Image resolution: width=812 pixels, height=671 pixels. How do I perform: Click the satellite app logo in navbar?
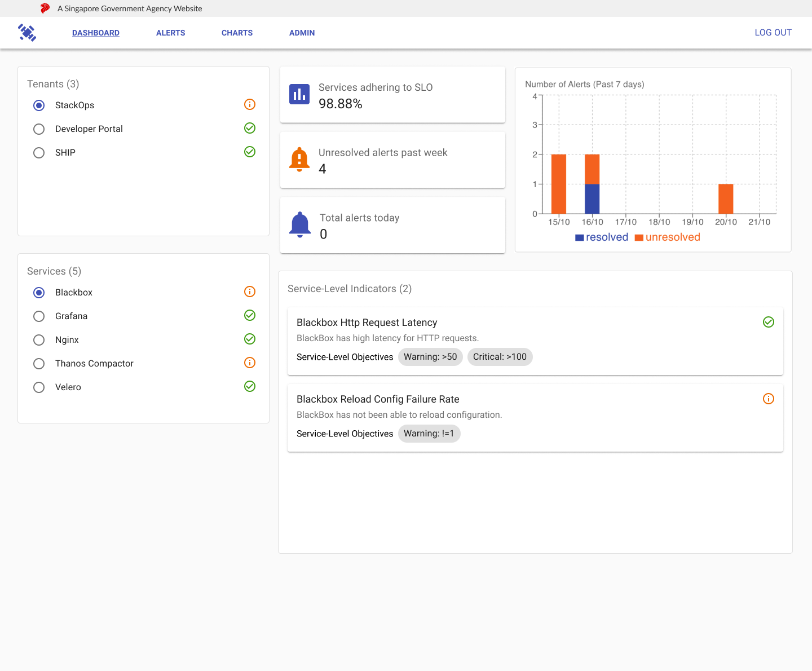tap(27, 33)
